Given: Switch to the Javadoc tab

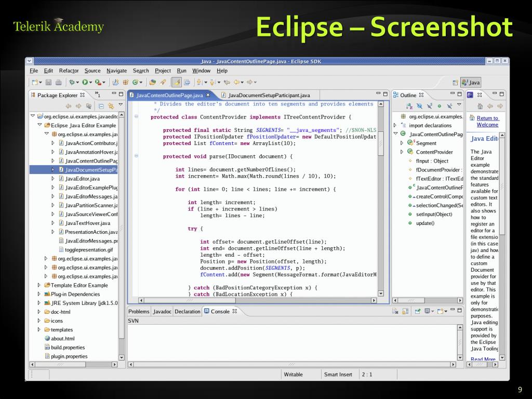Looking at the screenshot, I should 162,312.
